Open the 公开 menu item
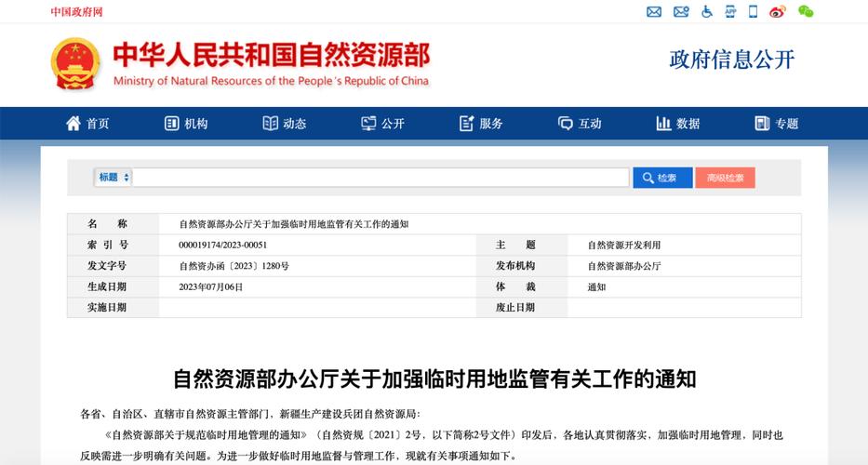Viewport: 868px width, 465px height. pos(393,124)
